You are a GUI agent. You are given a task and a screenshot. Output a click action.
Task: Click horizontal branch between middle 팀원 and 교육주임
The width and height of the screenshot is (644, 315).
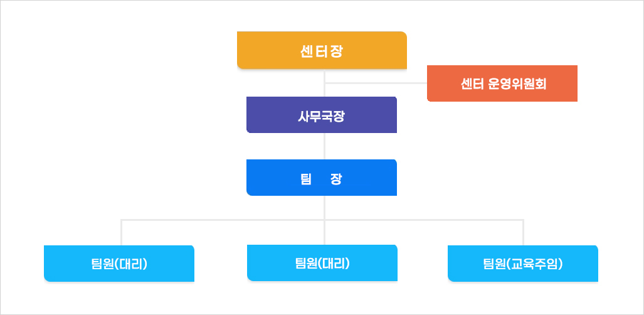(x=423, y=220)
